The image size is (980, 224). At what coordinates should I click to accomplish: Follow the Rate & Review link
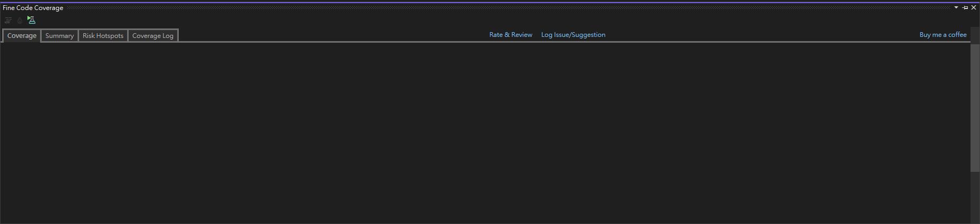point(511,35)
